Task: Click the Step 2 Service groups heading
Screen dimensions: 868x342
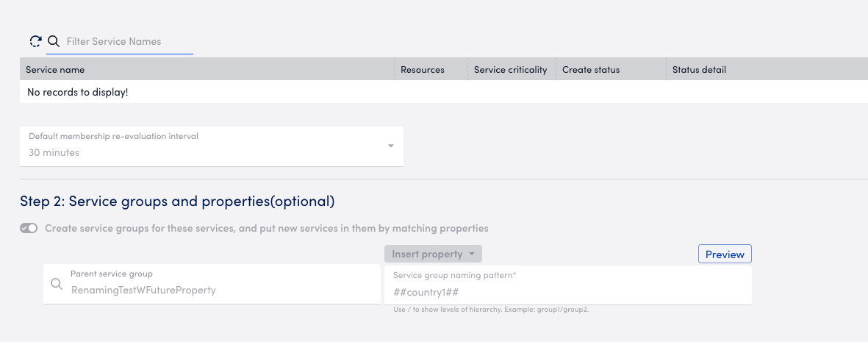Action: point(177,201)
